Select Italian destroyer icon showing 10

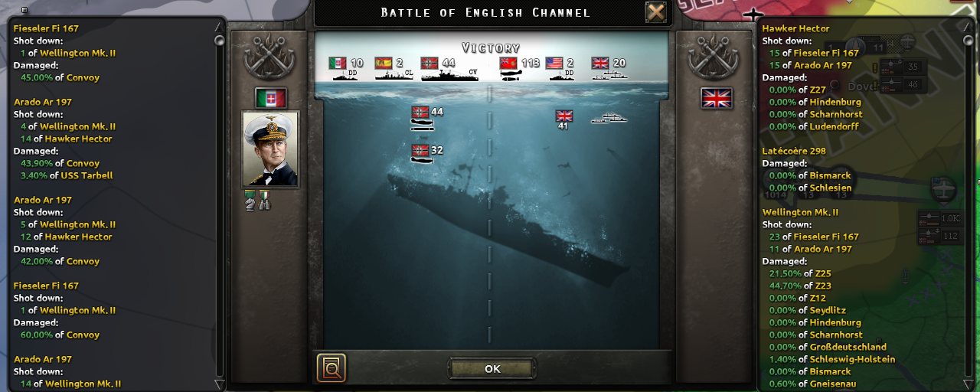point(346,68)
